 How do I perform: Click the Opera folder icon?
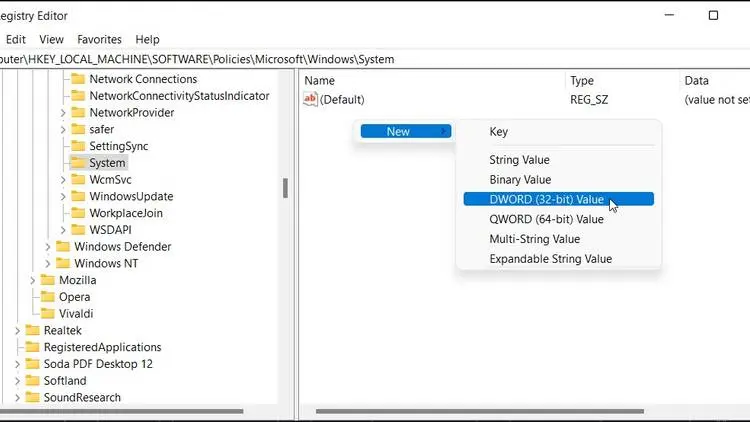tap(47, 297)
